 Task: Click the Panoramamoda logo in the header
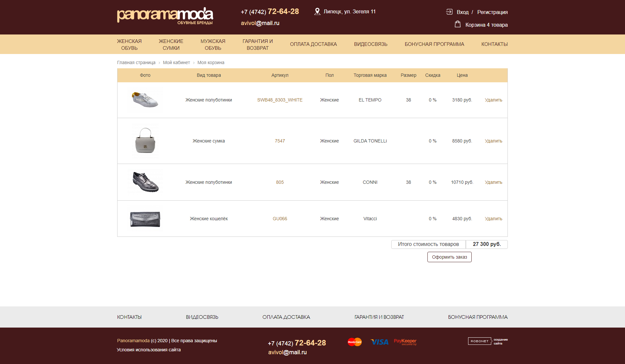(165, 16)
